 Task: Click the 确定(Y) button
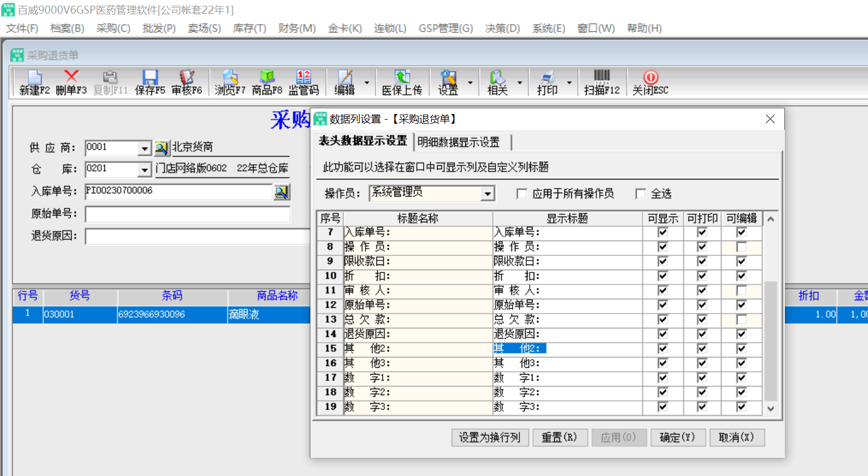pyautogui.click(x=678, y=437)
